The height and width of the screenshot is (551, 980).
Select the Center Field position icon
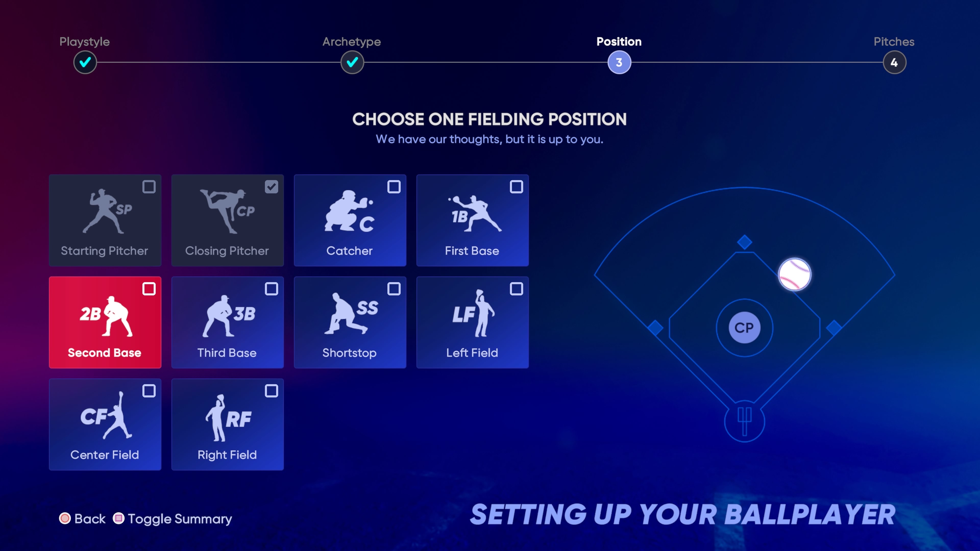[x=104, y=424]
